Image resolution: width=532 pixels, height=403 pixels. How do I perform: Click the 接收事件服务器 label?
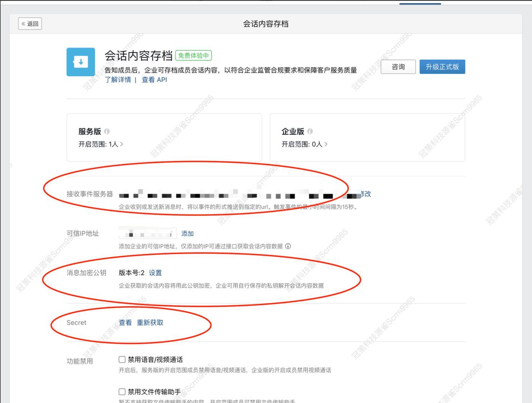pyautogui.click(x=90, y=194)
